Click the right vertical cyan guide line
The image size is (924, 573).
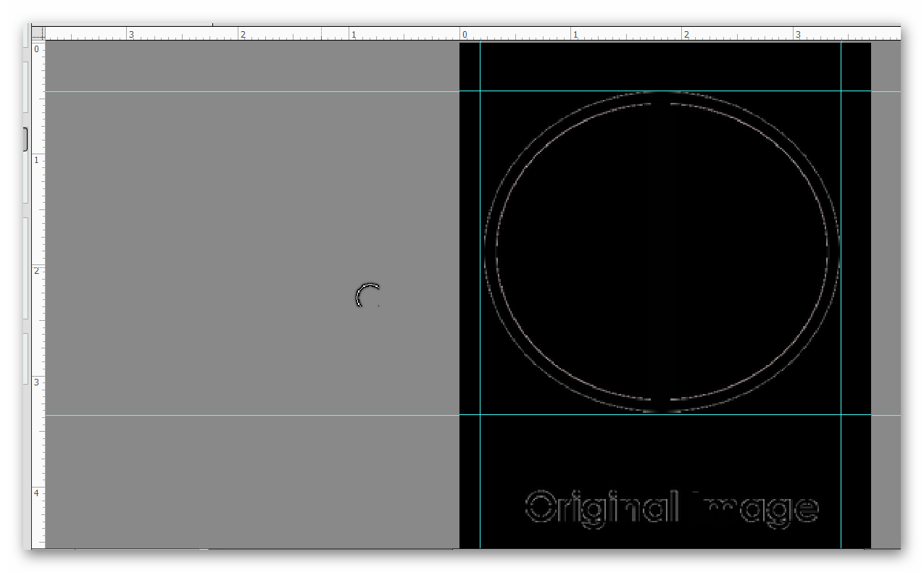click(840, 290)
